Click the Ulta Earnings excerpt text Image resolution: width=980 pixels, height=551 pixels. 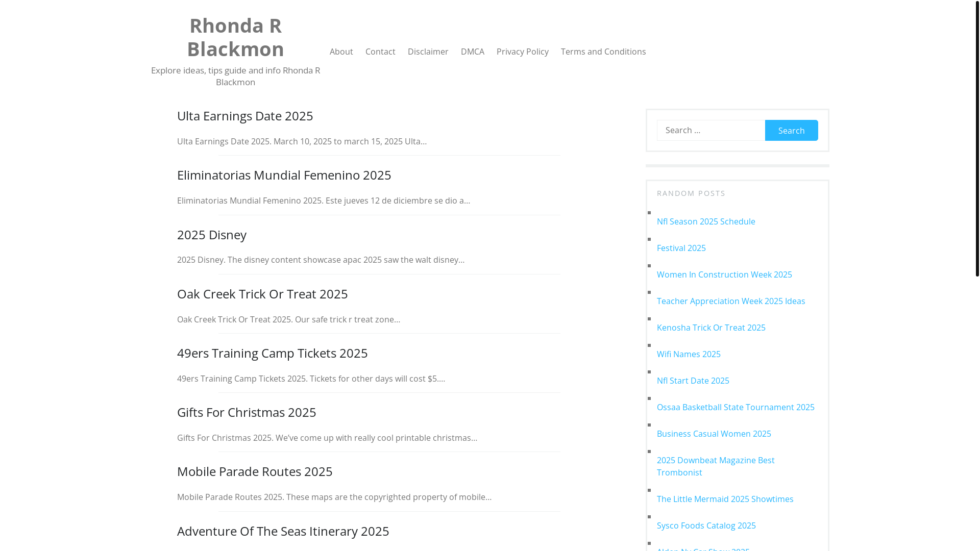click(302, 141)
